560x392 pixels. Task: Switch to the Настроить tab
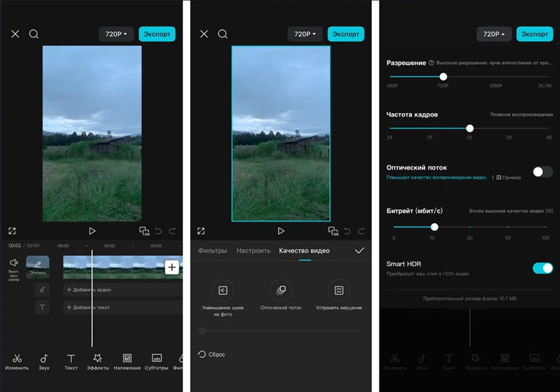click(253, 251)
